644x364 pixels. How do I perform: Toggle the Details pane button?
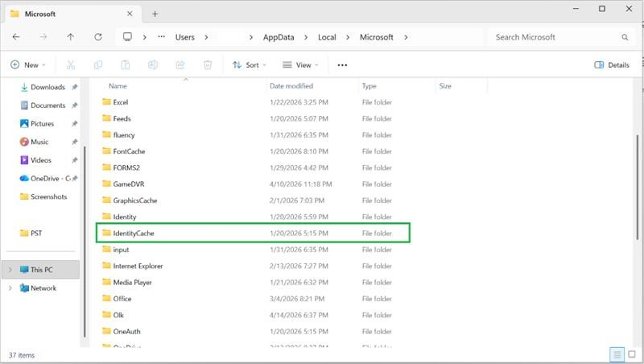click(x=612, y=65)
